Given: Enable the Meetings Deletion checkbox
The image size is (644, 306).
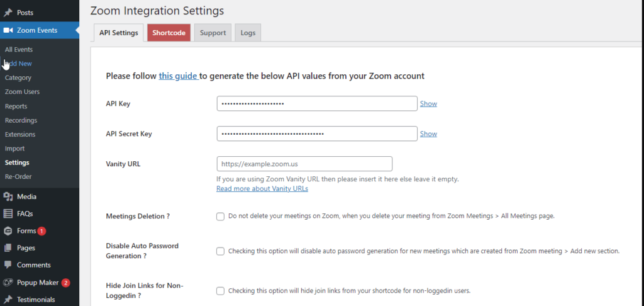Looking at the screenshot, I should click(221, 217).
